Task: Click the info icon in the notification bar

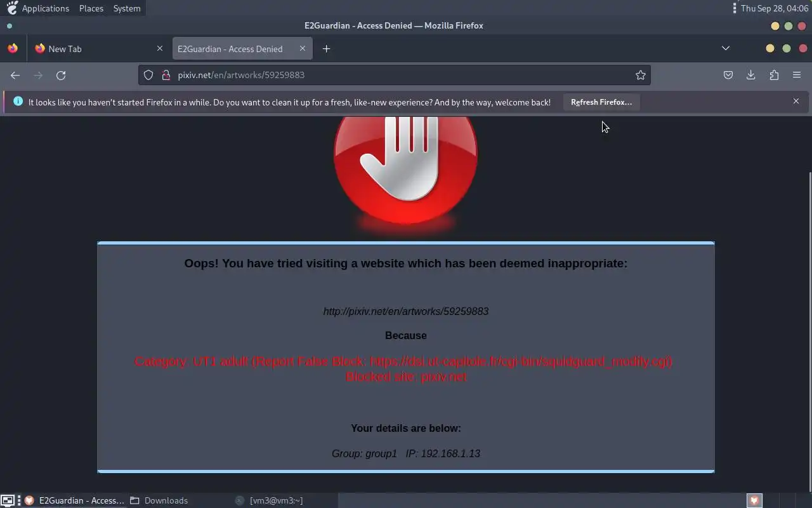Action: tap(18, 102)
